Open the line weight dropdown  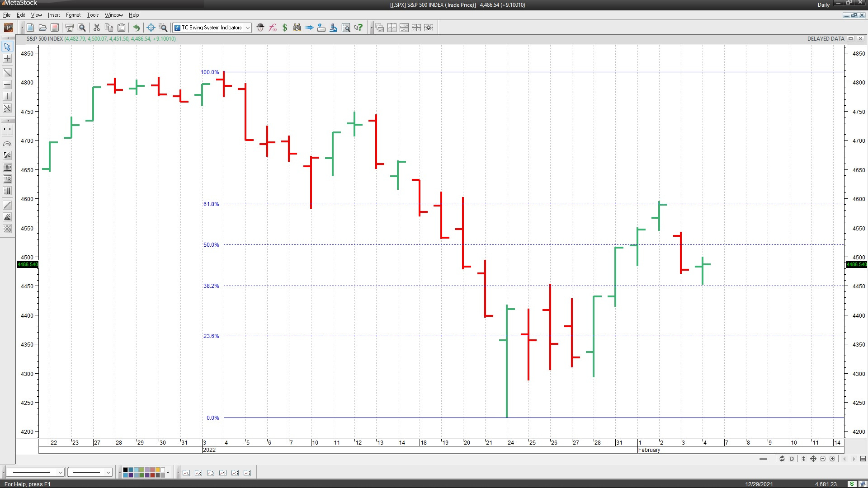coord(90,472)
